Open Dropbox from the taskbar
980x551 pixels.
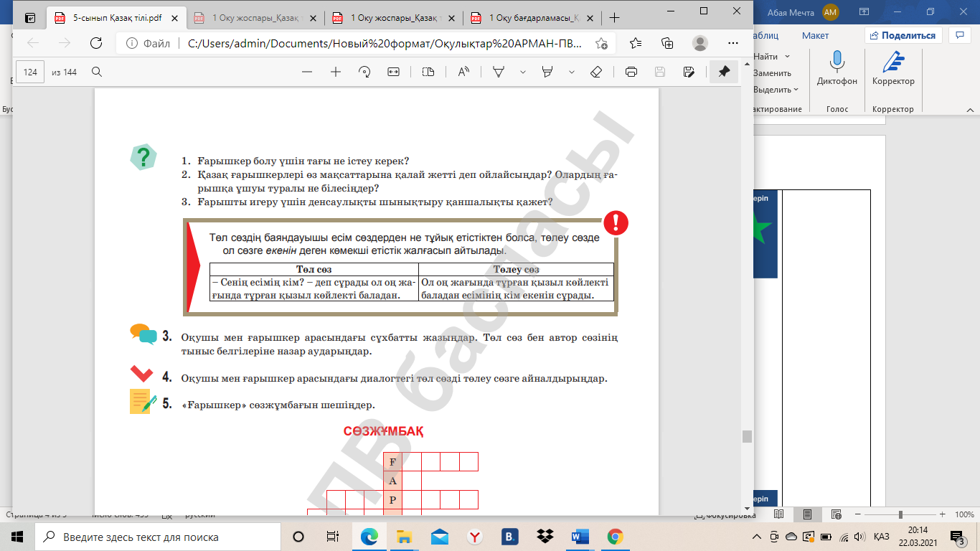pyautogui.click(x=545, y=537)
